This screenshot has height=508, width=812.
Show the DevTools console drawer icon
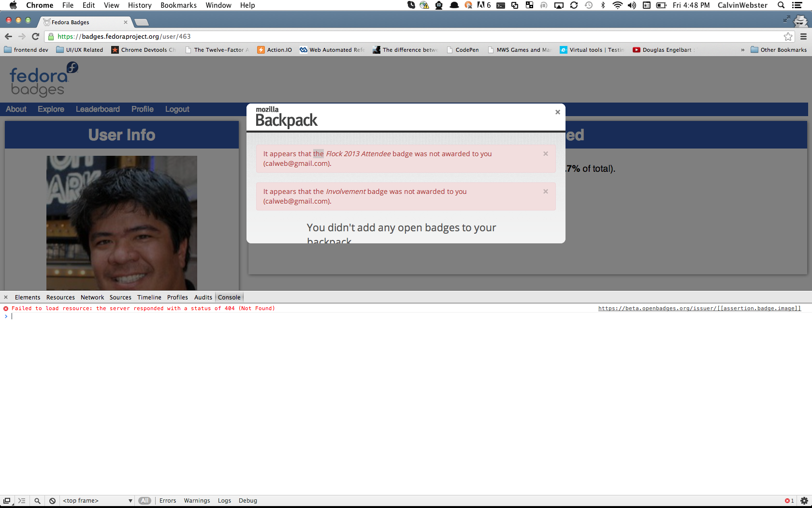22,501
